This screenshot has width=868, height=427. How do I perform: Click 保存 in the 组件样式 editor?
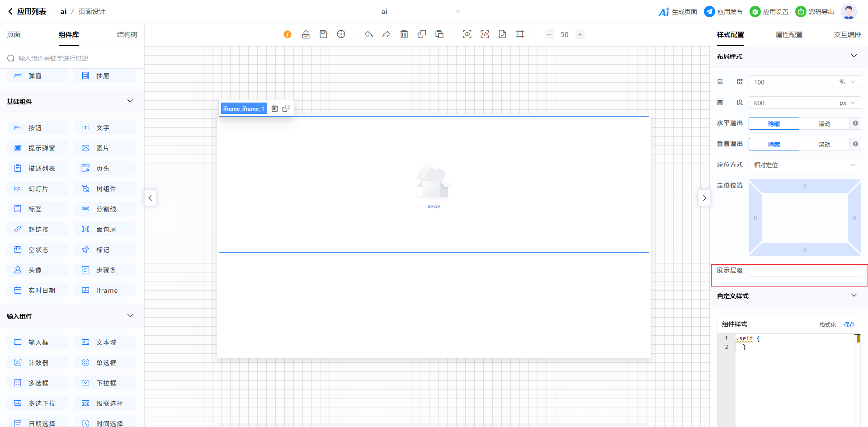click(849, 324)
